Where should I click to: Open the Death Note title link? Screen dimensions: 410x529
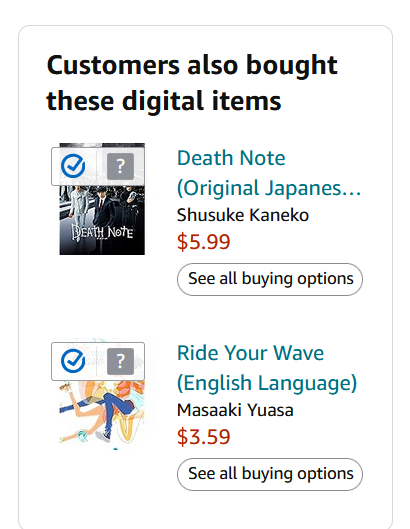pos(269,173)
